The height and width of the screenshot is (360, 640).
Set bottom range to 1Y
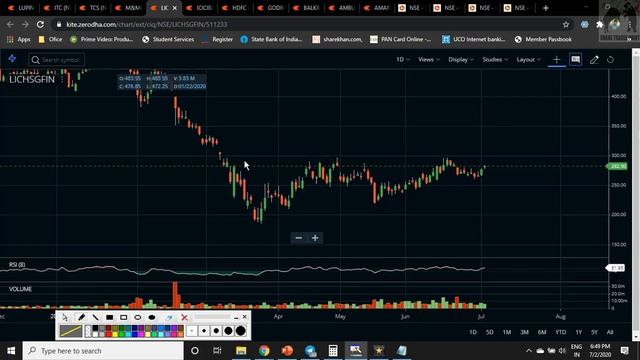click(x=579, y=332)
